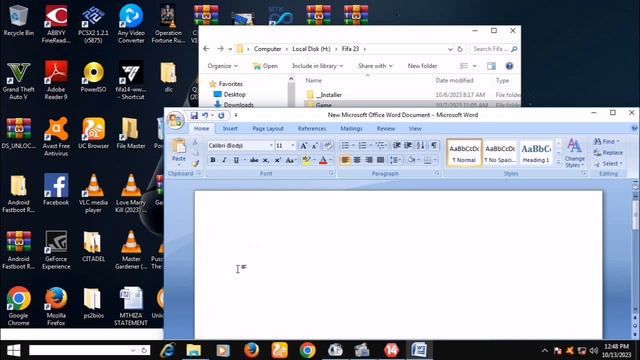The width and height of the screenshot is (640, 360).
Task: Toggle Align Text Left
Action: coord(345,160)
